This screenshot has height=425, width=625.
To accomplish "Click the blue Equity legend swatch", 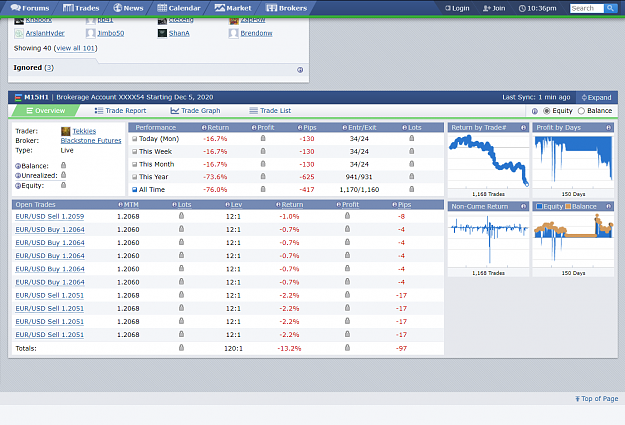I will (539, 206).
